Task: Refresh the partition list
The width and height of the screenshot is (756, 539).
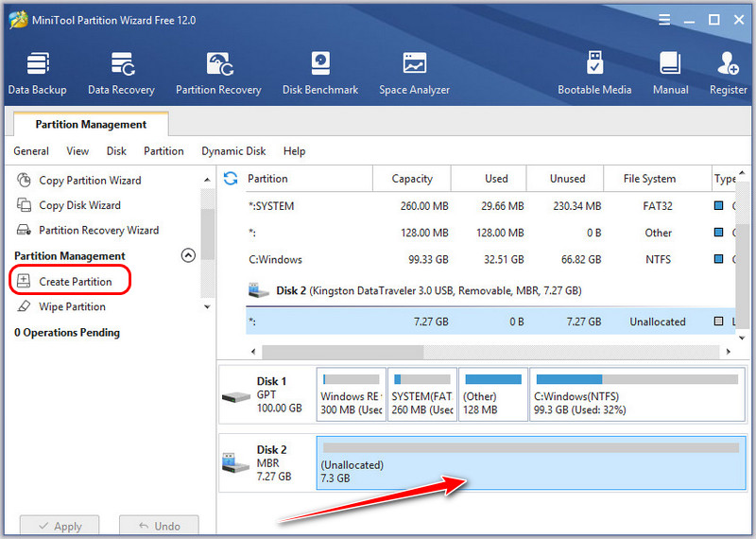Action: (x=231, y=179)
